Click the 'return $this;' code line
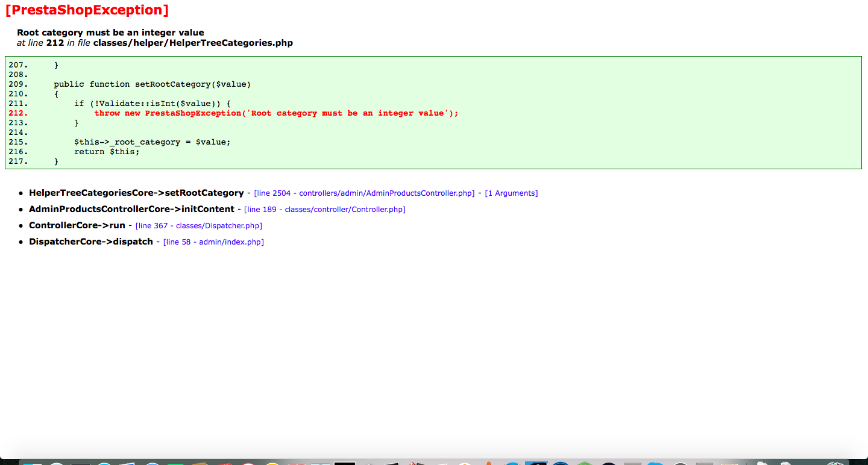Screen dimensions: 868x465 coord(107,152)
